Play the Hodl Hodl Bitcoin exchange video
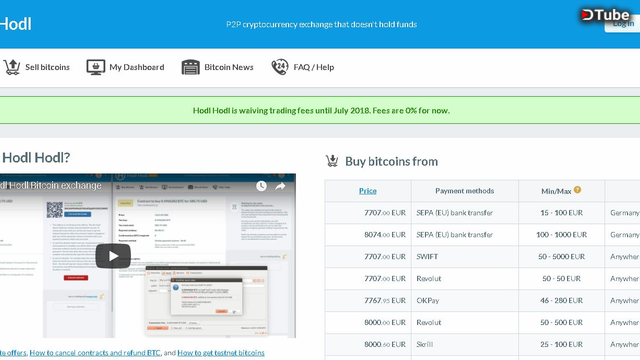Image resolution: width=640 pixels, height=360 pixels. click(113, 256)
